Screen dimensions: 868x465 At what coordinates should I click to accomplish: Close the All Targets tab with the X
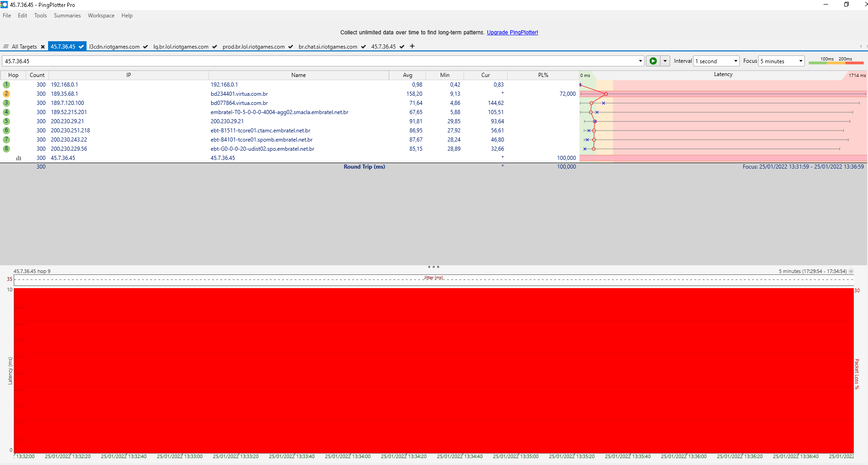pyautogui.click(x=43, y=47)
